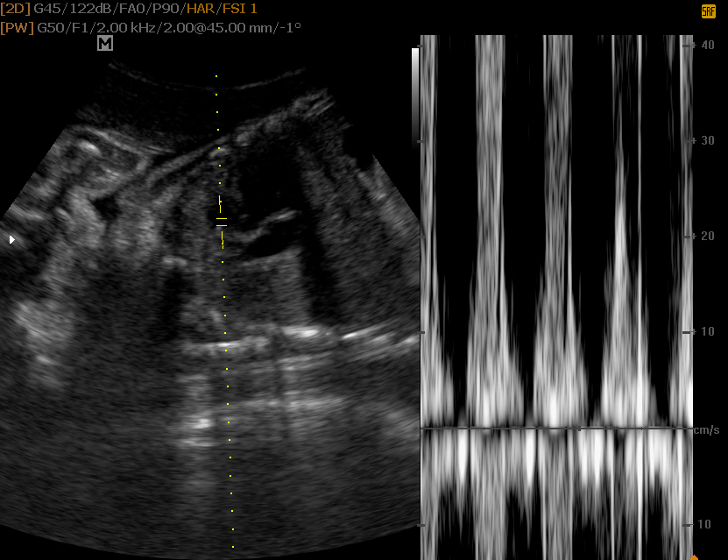Click the 122dB dynamic range value
728x560 pixels.
point(85,9)
